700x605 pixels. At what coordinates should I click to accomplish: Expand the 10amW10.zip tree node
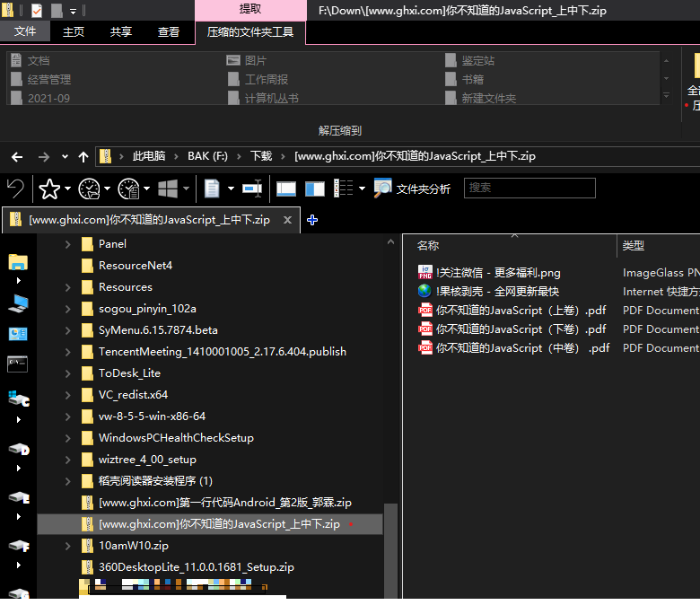(68, 546)
